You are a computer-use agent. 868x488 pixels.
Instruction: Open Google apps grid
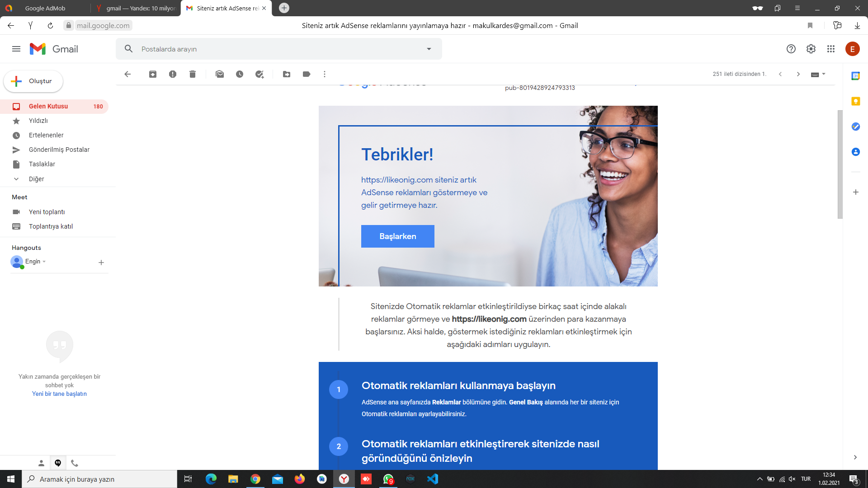click(831, 49)
